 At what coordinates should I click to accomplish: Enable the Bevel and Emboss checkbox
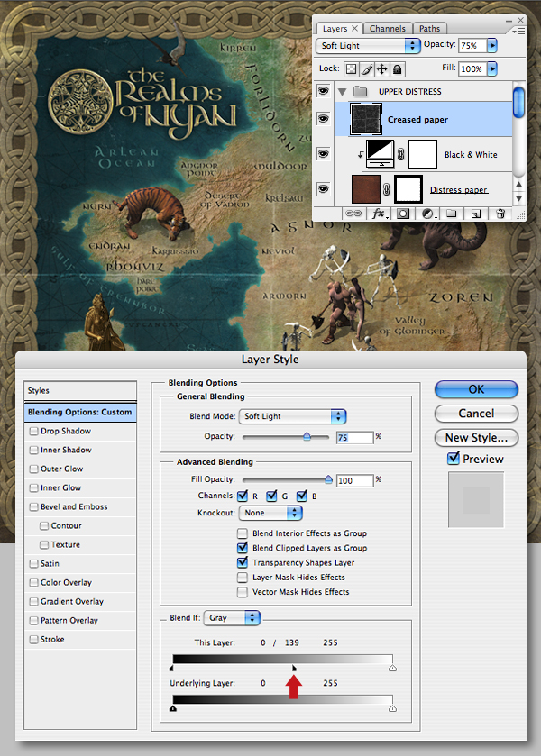pyautogui.click(x=33, y=506)
